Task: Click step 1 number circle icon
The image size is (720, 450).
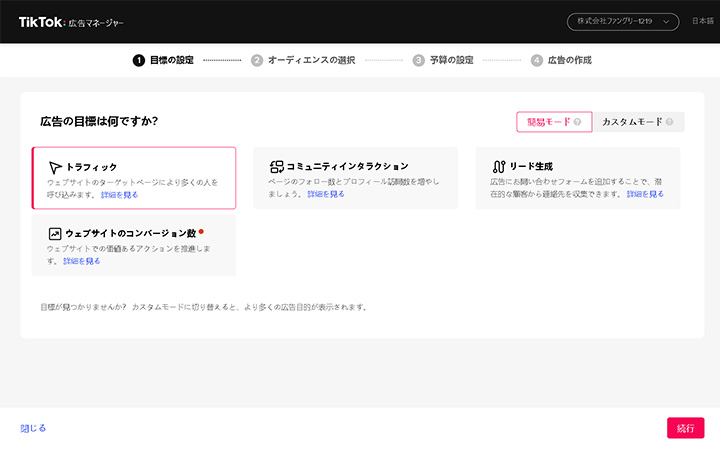Action: click(x=138, y=60)
